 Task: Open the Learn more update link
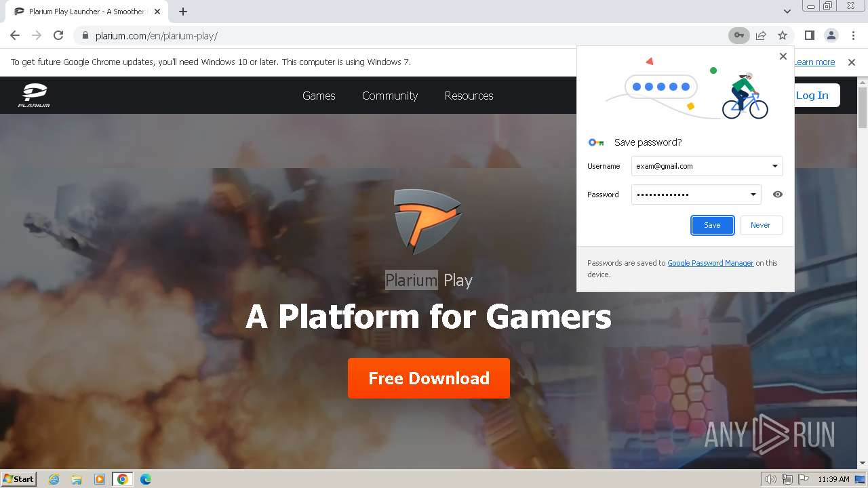(x=814, y=62)
